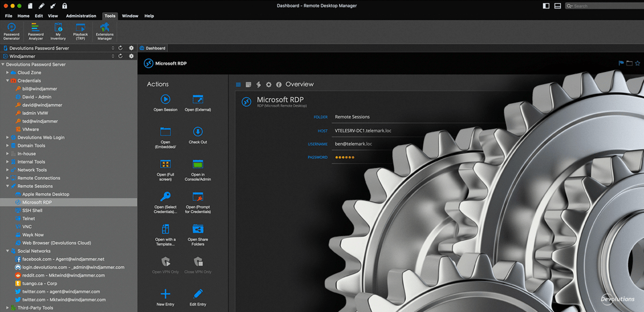Image resolution: width=644 pixels, height=312 pixels.
Task: Refresh the Windjammer vault list
Action: pyautogui.click(x=121, y=56)
